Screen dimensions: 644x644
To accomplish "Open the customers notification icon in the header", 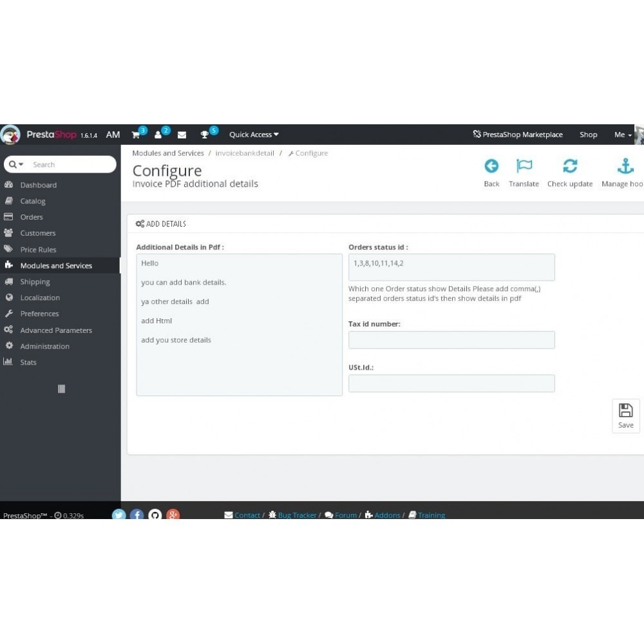I will (x=158, y=135).
